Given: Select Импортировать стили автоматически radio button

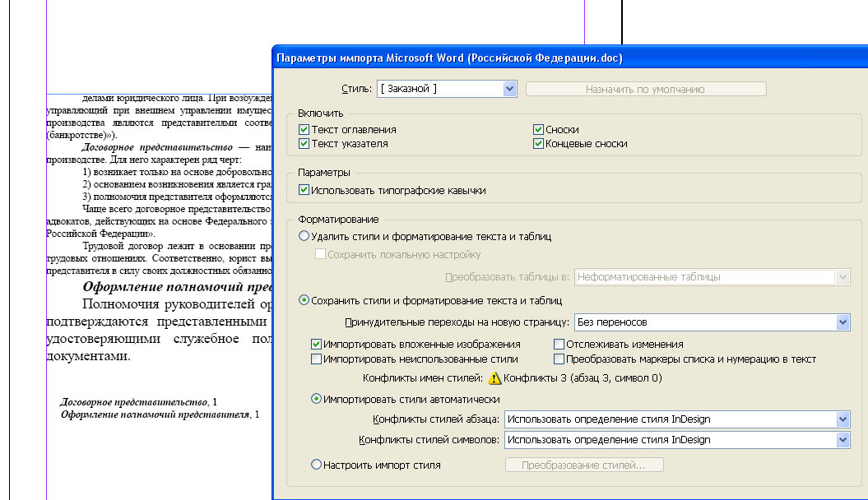Looking at the screenshot, I should pos(316,399).
